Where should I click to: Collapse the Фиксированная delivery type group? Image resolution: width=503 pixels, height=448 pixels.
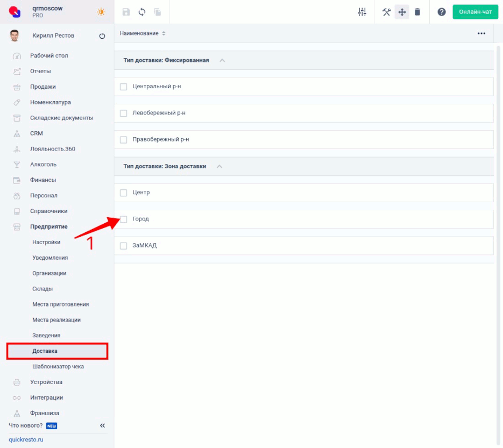coord(222,60)
